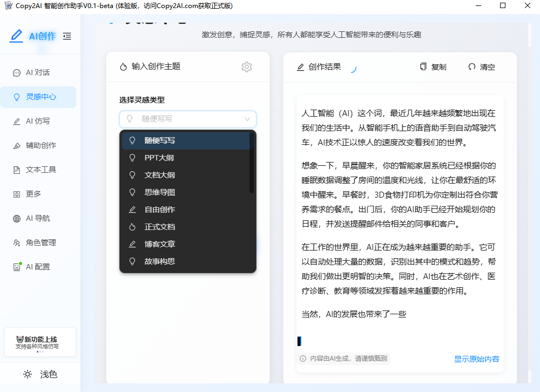Click the 显示原始内容 link
The width and height of the screenshot is (540, 392).
[x=476, y=359]
